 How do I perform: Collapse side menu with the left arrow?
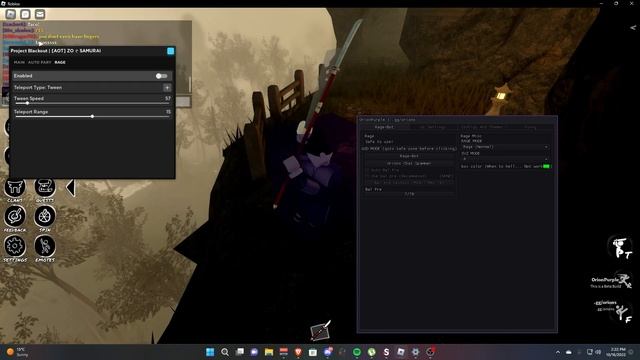71,188
